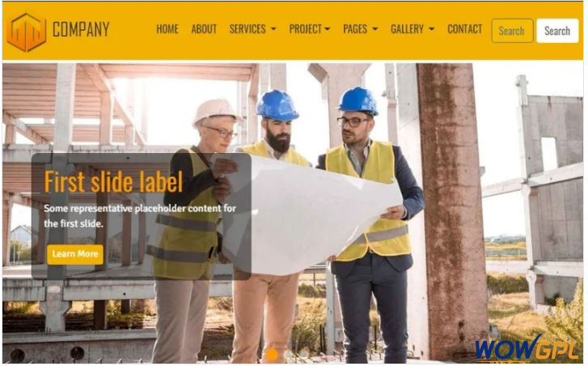Click the Learn More button
588x366 pixels.
coord(75,254)
